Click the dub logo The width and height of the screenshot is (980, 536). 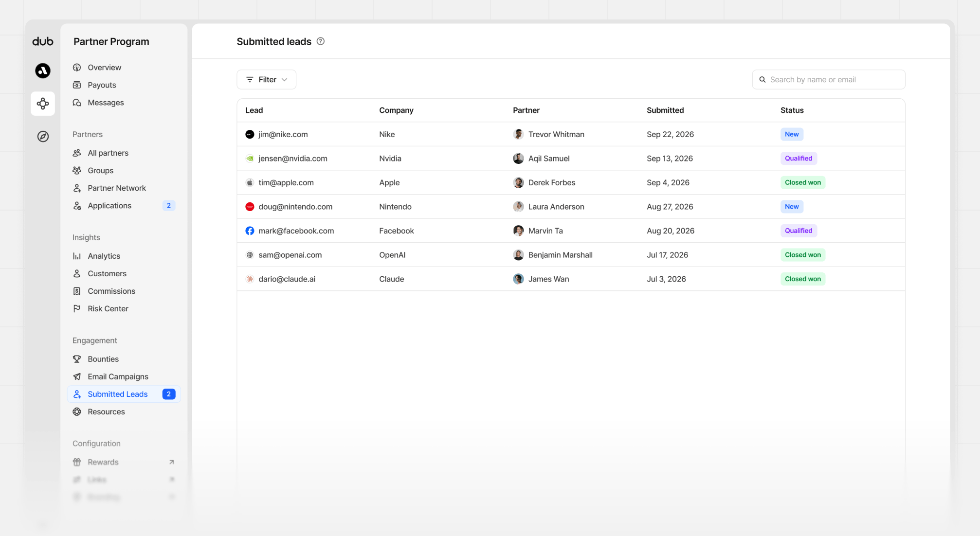43,42
